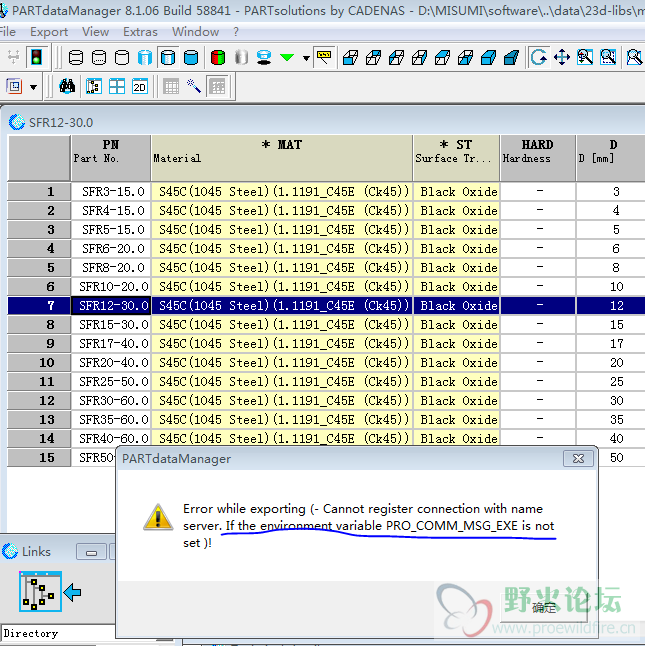Select the fully blue isometric cube view
The image size is (645, 646).
tap(489, 57)
